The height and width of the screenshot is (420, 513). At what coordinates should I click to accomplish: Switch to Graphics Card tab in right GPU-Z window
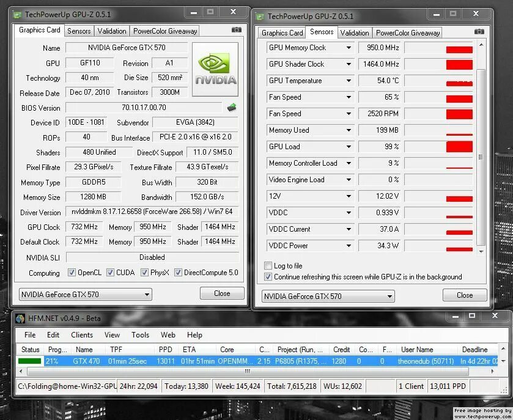tap(282, 33)
